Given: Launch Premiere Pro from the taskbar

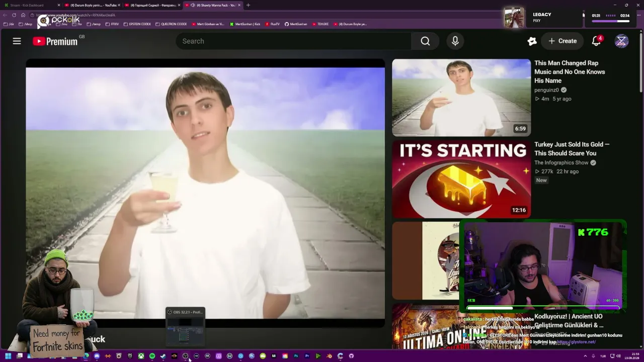Looking at the screenshot, I should 307,356.
